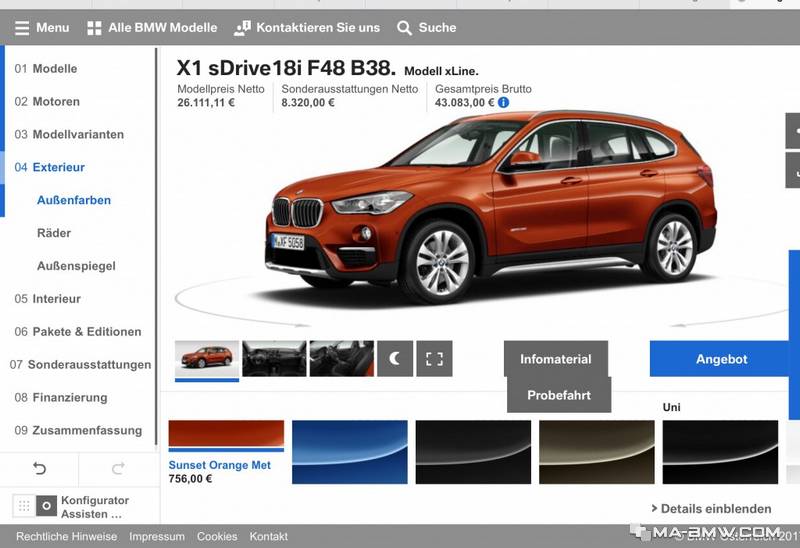Click the Sunset Orange Met color name
Image resolution: width=800 pixels, height=548 pixels.
pos(219,465)
